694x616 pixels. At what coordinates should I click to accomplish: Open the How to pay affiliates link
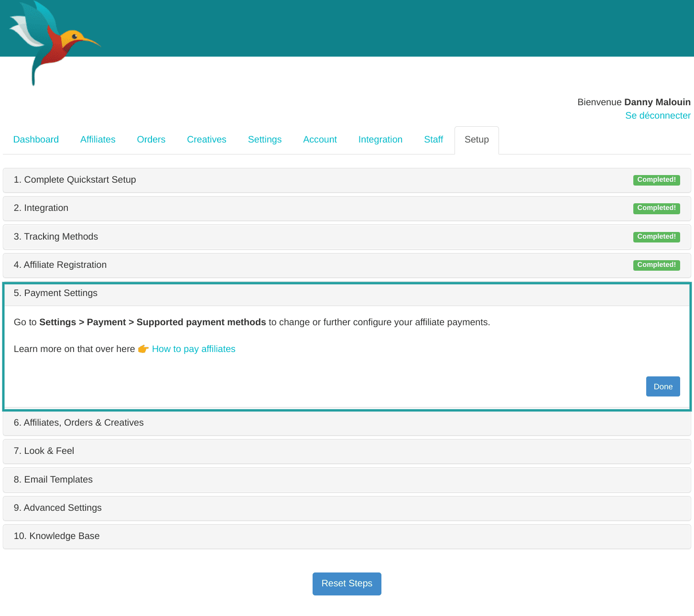[194, 349]
